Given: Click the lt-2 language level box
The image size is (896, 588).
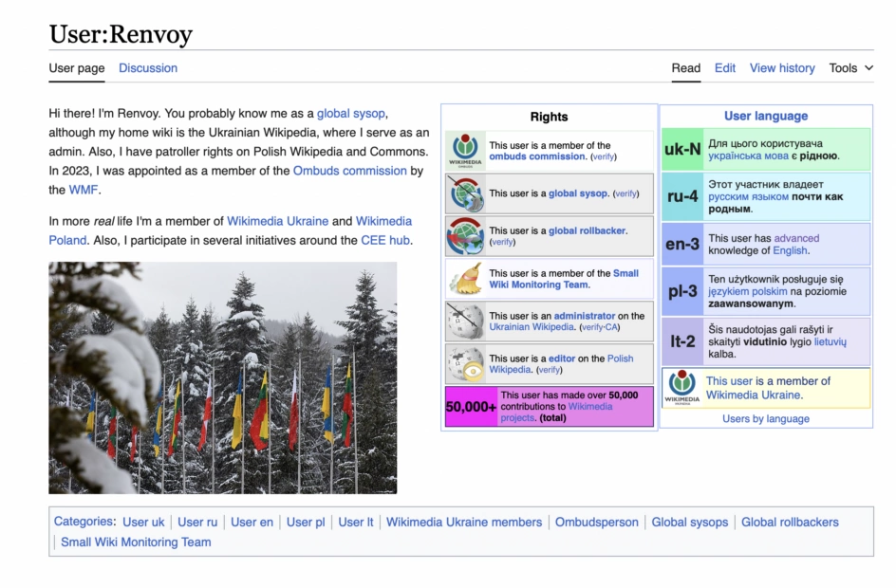Looking at the screenshot, I should click(682, 341).
